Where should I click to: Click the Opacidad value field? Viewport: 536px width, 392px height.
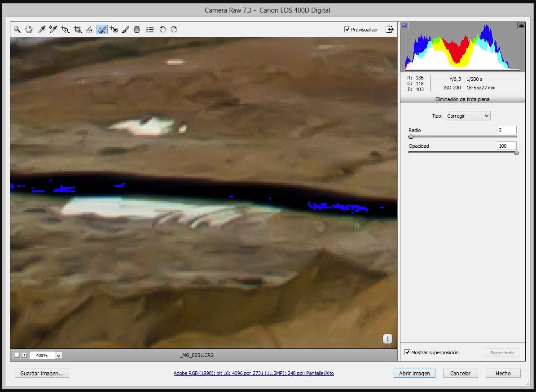coord(507,146)
